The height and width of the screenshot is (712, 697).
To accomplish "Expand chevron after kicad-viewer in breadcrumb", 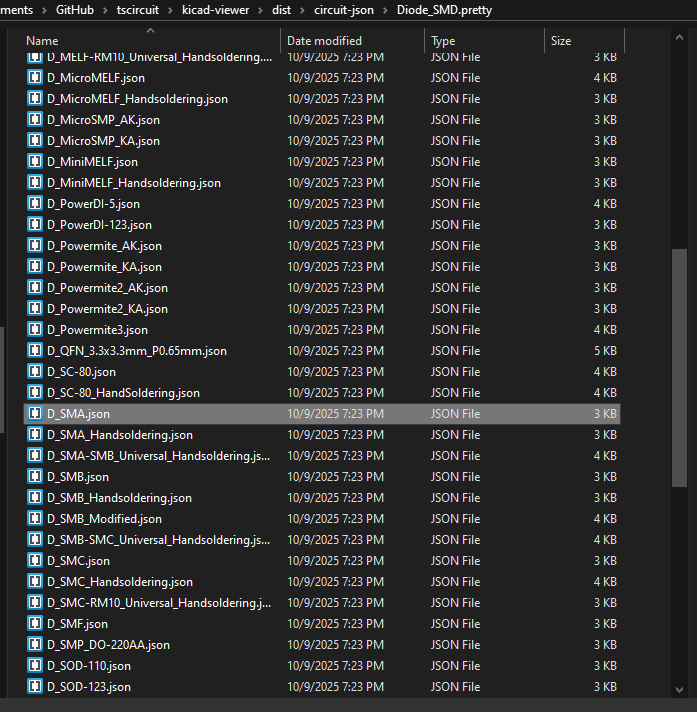I will (261, 10).
